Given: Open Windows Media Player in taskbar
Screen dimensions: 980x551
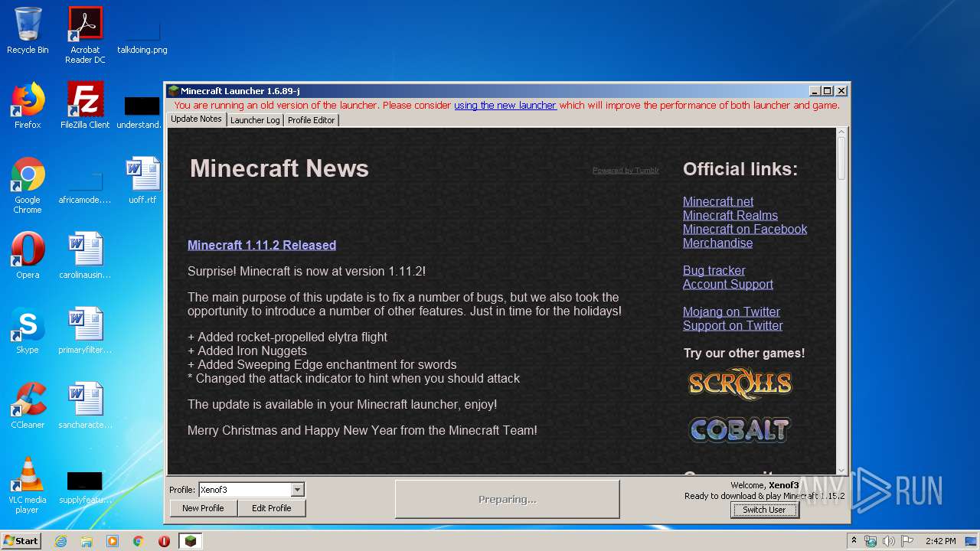Looking at the screenshot, I should point(113,541).
